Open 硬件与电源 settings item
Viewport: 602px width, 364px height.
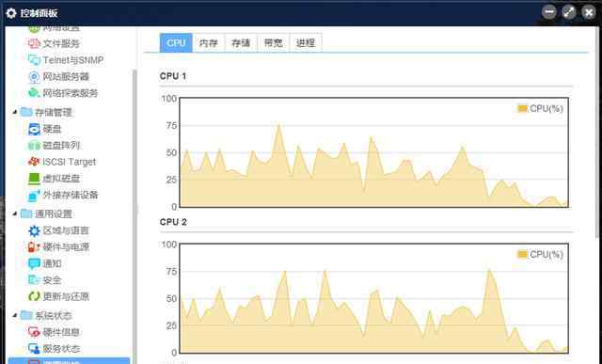click(58, 246)
